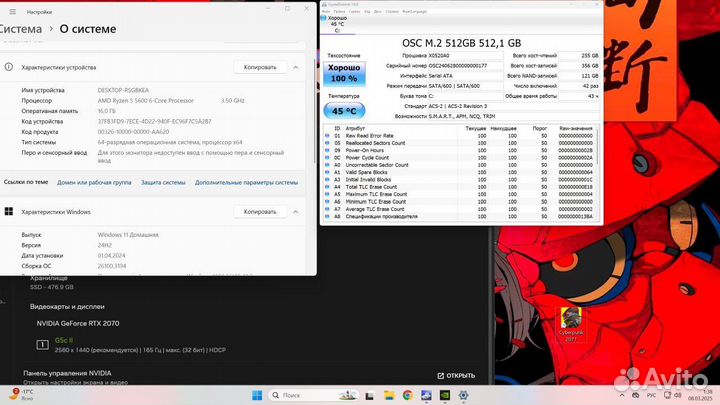The image size is (720, 405).
Task: Click status dot of Valid Spare Blocks
Action: pos(327,173)
